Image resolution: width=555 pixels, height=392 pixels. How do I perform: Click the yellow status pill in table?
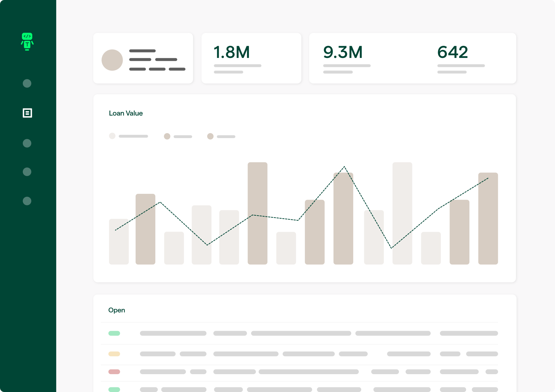click(x=114, y=354)
